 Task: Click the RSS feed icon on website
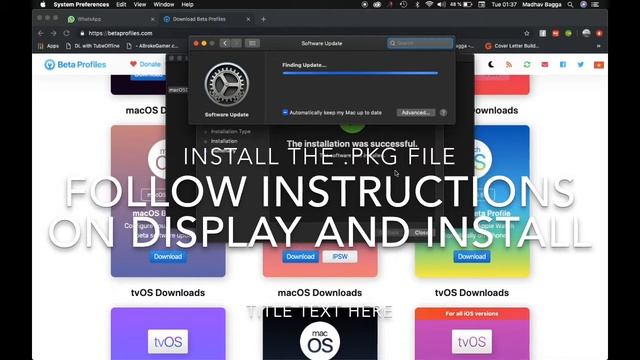[509, 64]
